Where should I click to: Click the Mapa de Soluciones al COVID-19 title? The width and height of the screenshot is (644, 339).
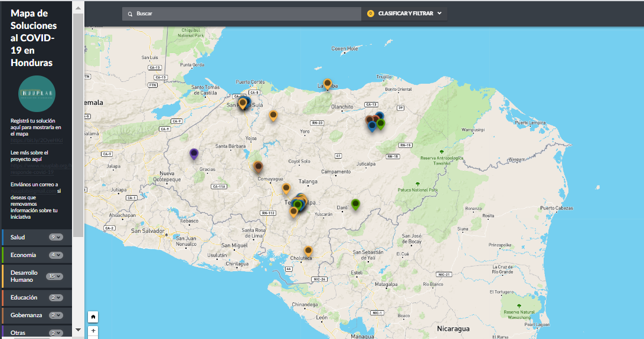[34, 38]
